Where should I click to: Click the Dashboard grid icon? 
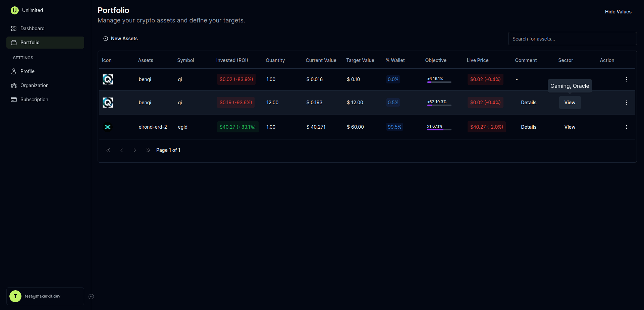click(14, 28)
